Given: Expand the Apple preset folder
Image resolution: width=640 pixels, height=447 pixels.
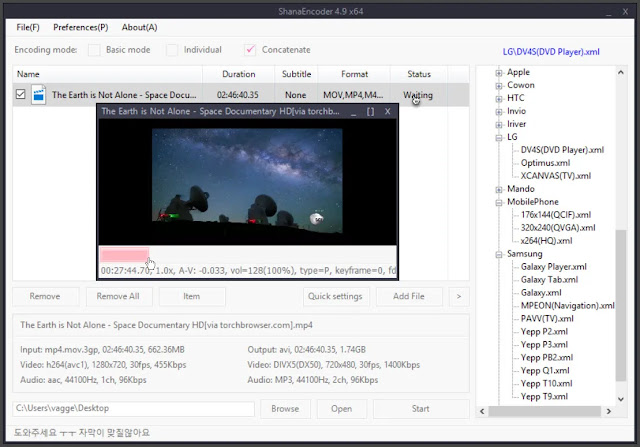Looking at the screenshot, I should coord(498,73).
